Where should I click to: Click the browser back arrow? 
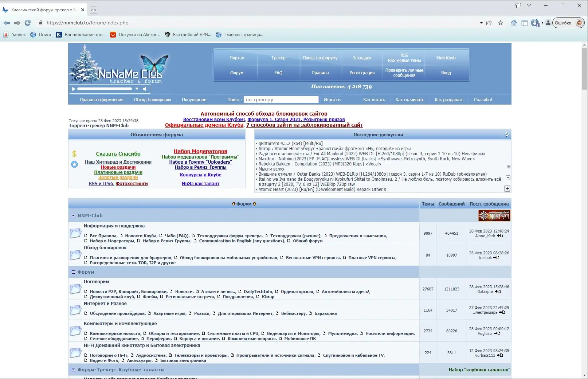[7, 23]
